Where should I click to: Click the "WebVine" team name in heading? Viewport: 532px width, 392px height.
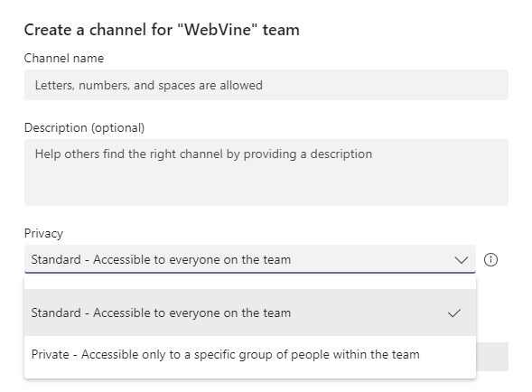[x=219, y=29]
